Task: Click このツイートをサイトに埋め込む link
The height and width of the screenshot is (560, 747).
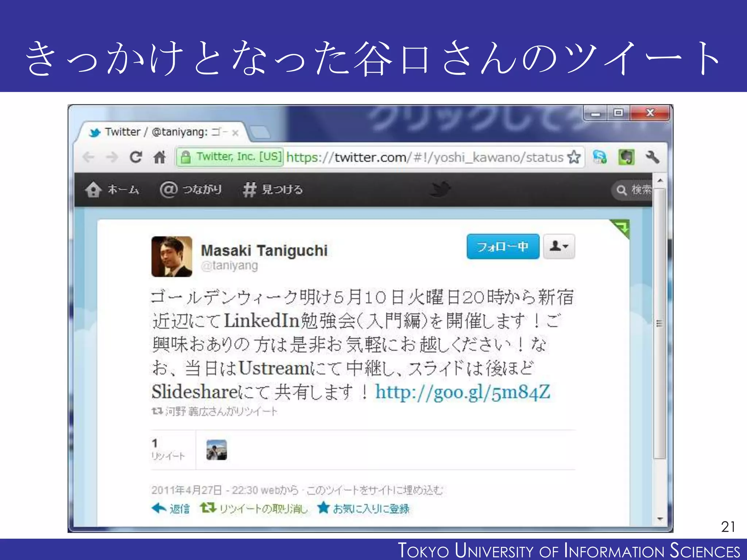Action: click(375, 490)
